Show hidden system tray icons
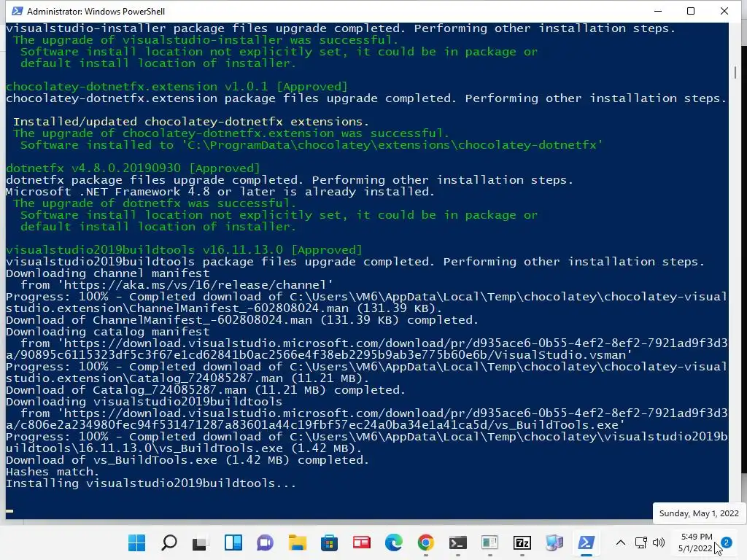 620,542
